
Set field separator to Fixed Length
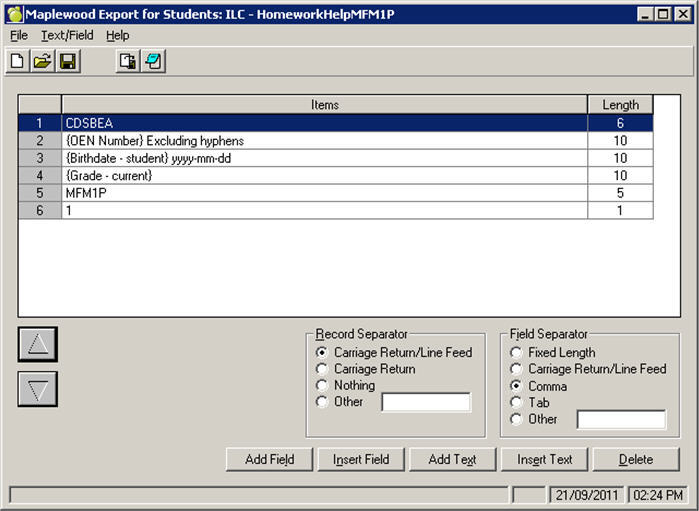coord(516,352)
